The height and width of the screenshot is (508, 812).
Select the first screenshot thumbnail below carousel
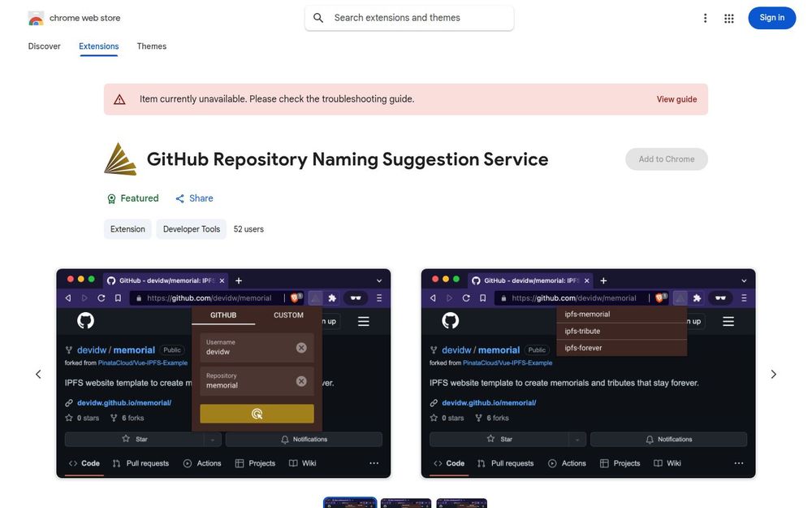point(350,503)
